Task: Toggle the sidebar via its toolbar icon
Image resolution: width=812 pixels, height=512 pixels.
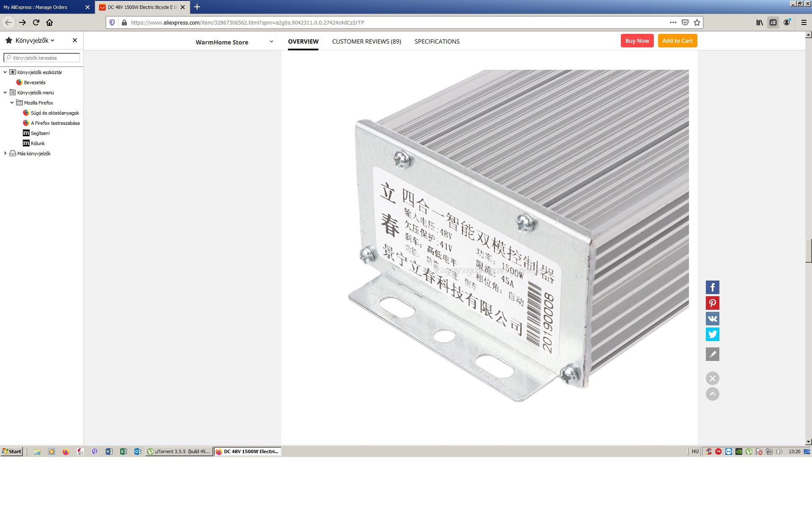Action: (x=773, y=22)
